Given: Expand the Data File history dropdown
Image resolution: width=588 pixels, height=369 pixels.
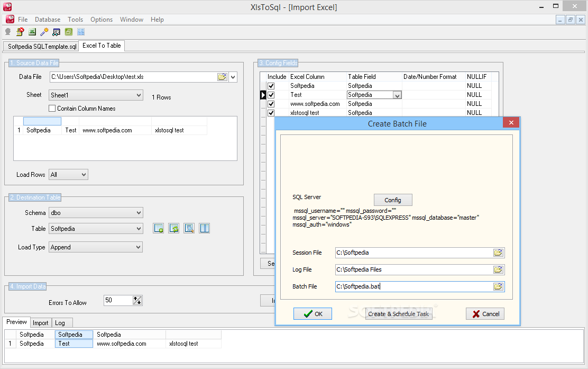Looking at the screenshot, I should [233, 77].
